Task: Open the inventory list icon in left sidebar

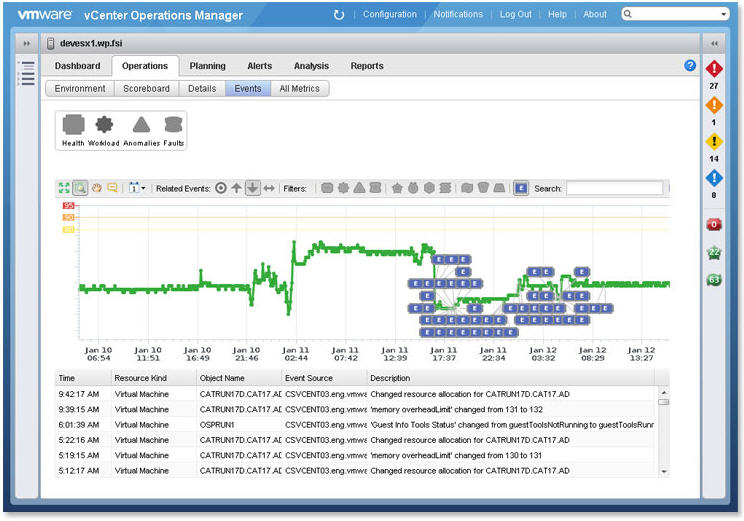Action: coord(27,74)
